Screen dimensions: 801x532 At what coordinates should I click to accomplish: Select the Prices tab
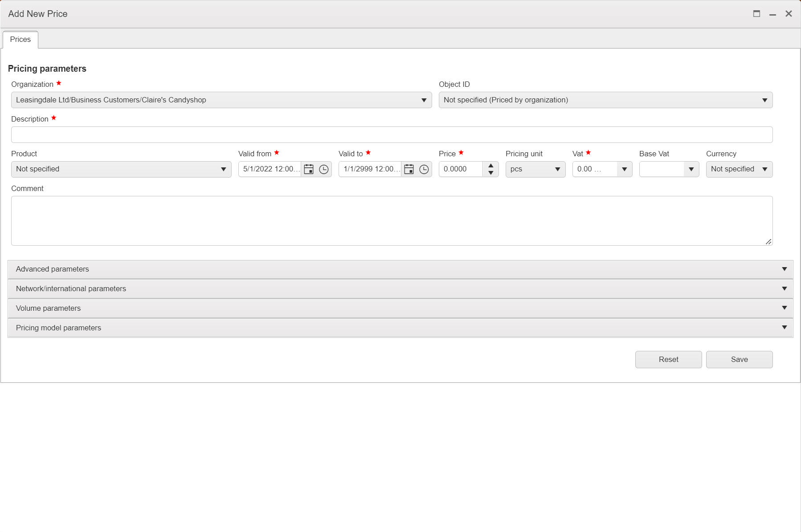20,40
